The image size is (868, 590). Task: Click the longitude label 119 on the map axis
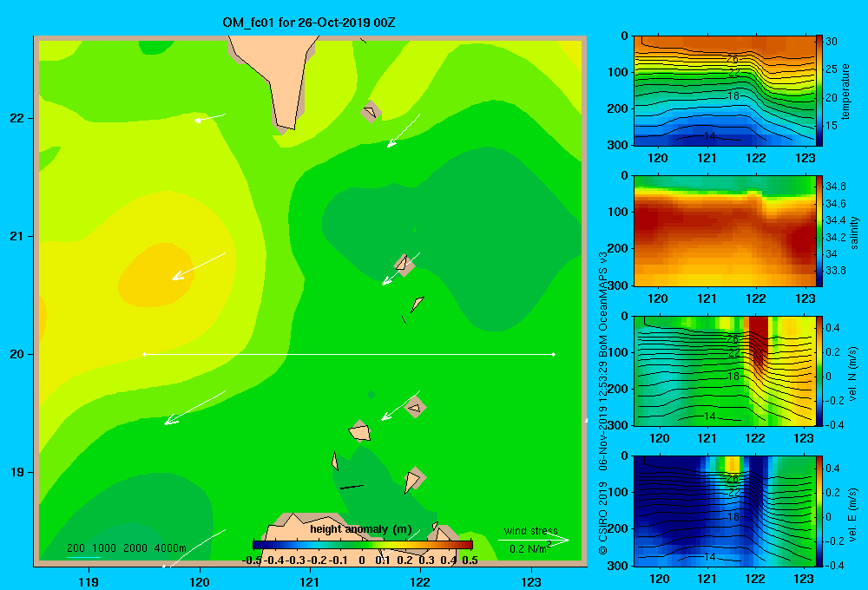89,581
